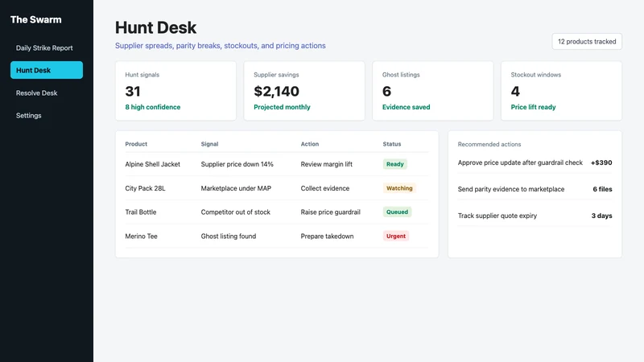Click the Watching status badge
The width and height of the screenshot is (644, 362).
click(x=399, y=188)
